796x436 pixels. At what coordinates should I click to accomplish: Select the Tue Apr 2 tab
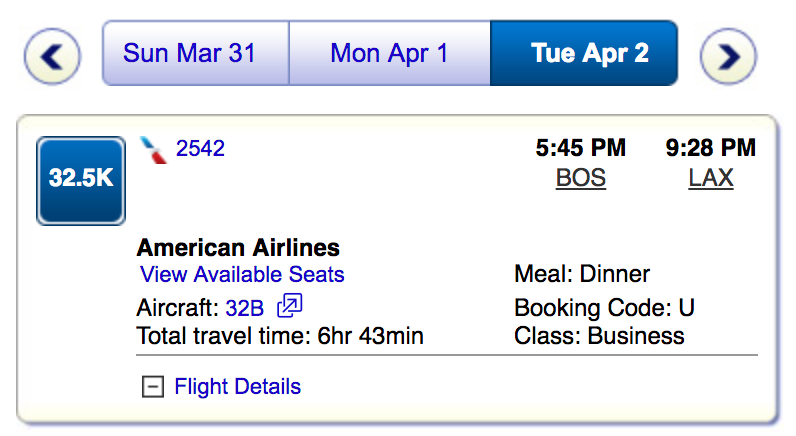click(589, 53)
